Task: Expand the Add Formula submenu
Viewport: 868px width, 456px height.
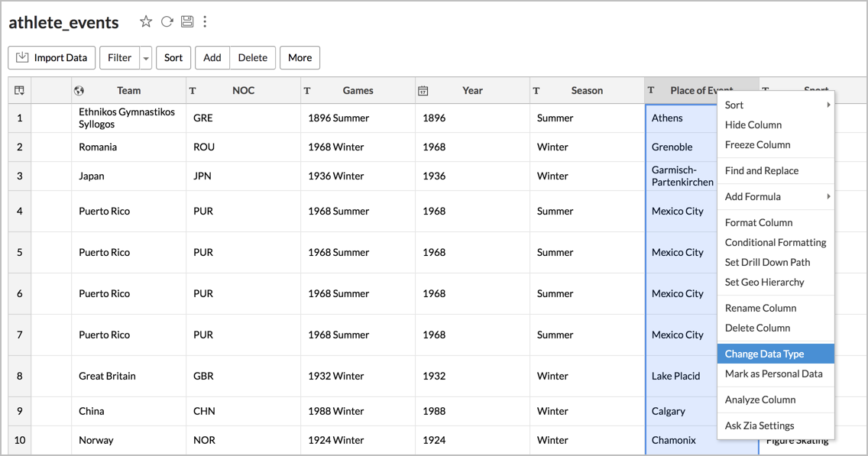Action: [x=776, y=196]
